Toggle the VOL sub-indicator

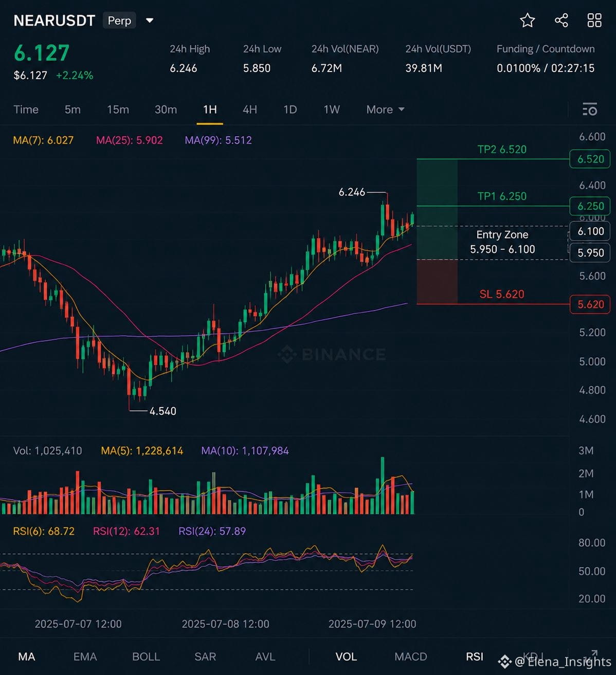(346, 656)
